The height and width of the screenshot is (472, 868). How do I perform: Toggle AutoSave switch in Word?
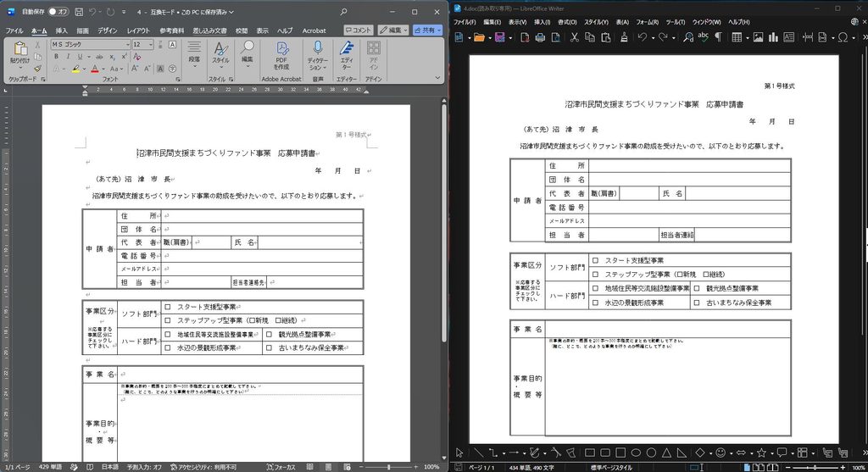click(58, 12)
